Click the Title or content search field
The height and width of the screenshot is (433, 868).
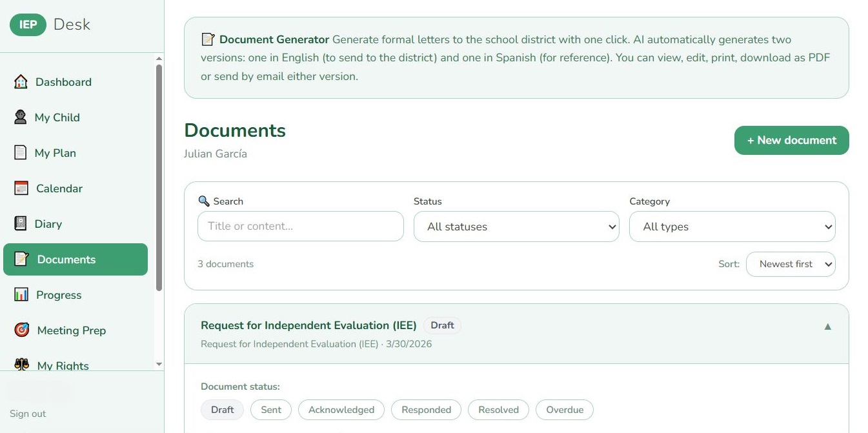click(300, 227)
